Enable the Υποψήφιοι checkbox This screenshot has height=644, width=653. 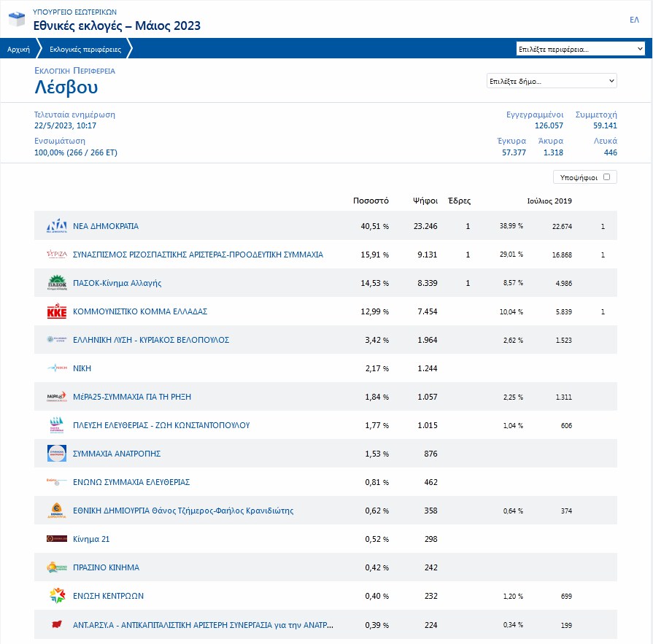(606, 176)
